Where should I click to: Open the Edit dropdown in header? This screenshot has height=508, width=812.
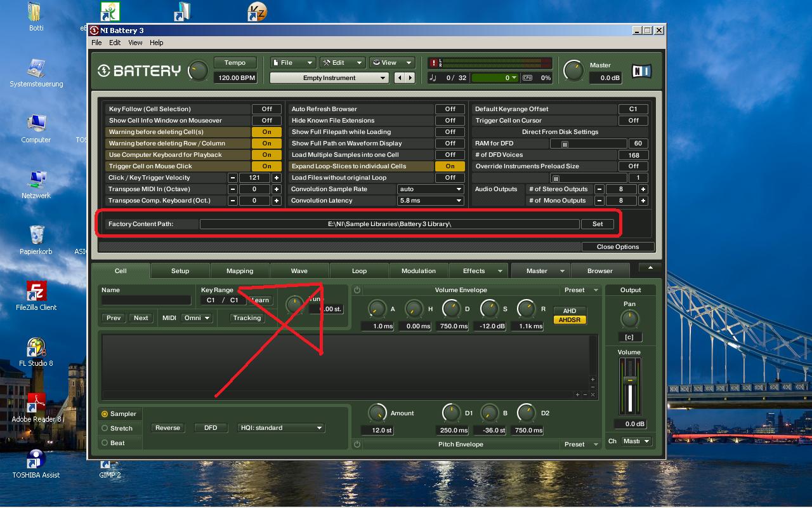[343, 63]
